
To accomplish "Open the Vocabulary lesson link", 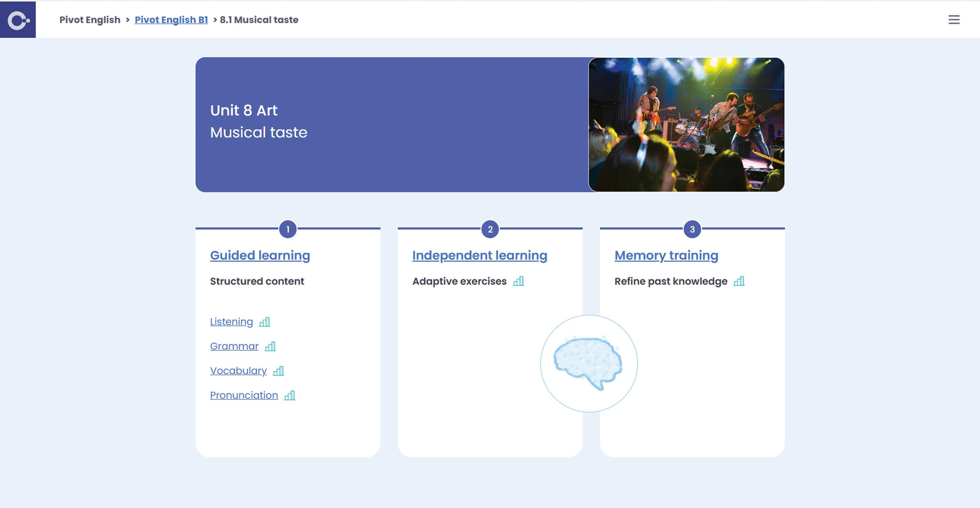I will (x=238, y=371).
